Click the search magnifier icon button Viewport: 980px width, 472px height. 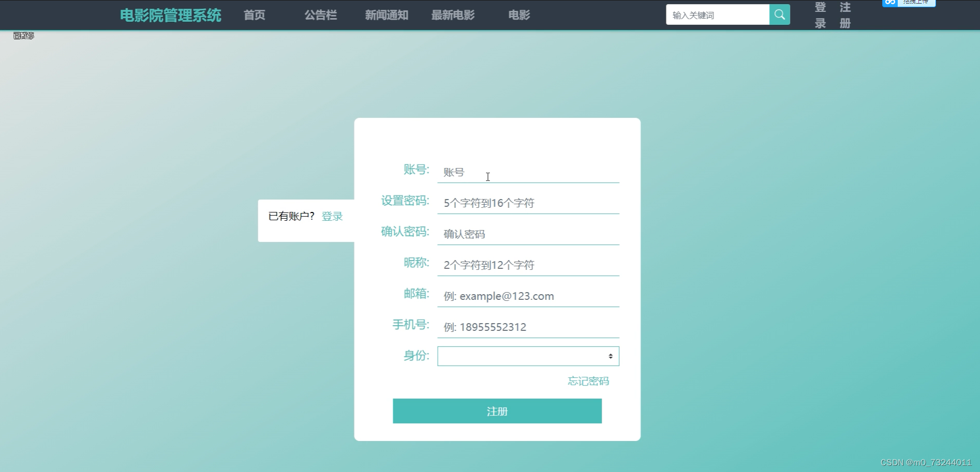[779, 14]
